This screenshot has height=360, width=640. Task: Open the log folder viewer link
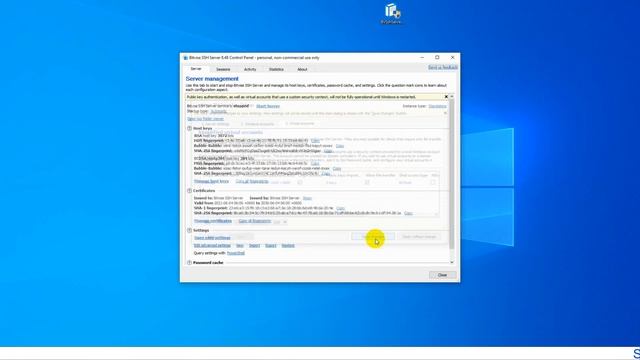205,119
